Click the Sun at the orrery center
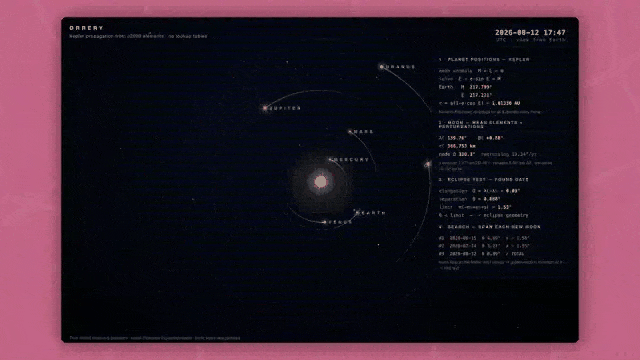The height and width of the screenshot is (360, 640). (320, 182)
